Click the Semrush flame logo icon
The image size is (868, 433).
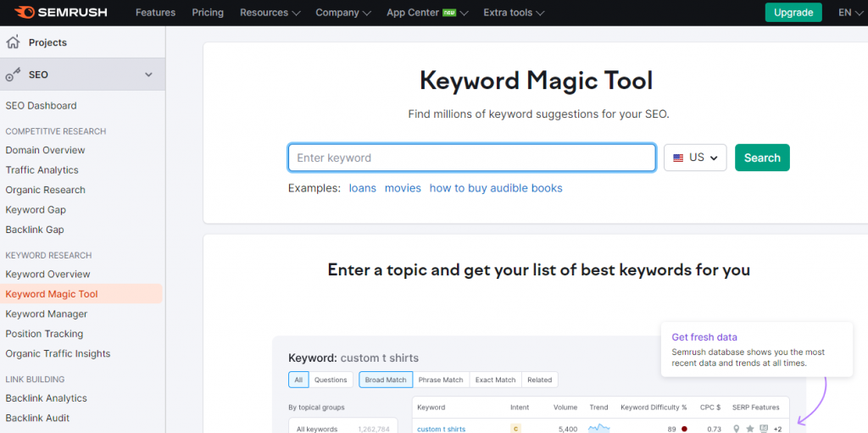tap(25, 12)
